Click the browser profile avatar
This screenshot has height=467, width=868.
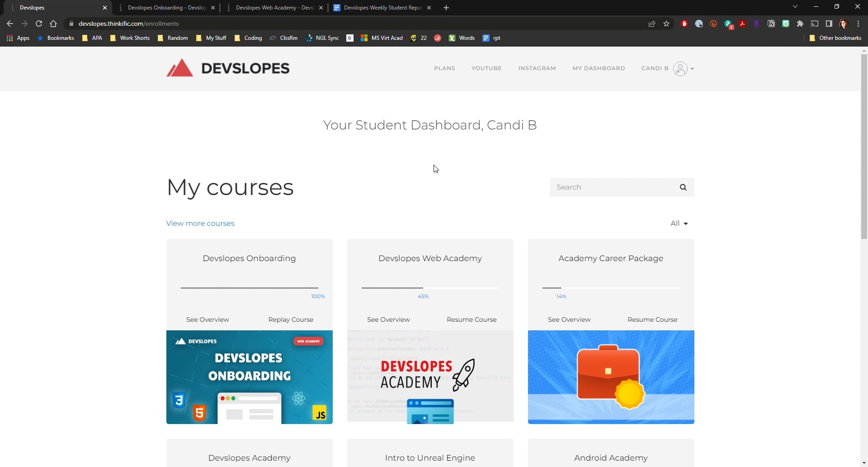[844, 24]
